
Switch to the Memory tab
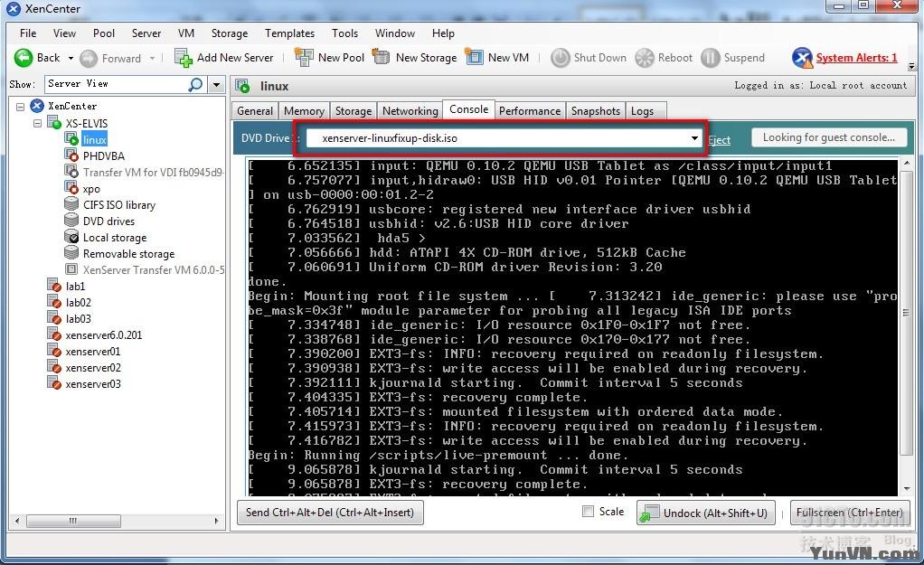(x=304, y=111)
